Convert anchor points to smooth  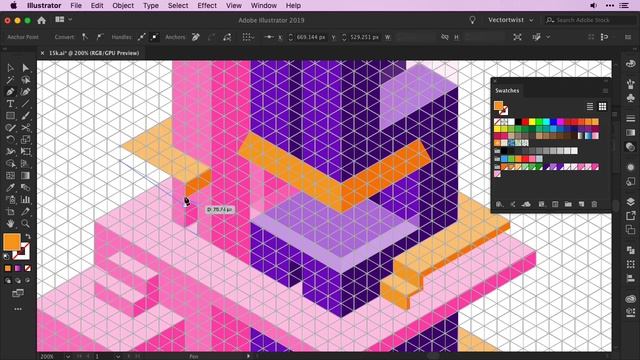(100, 37)
